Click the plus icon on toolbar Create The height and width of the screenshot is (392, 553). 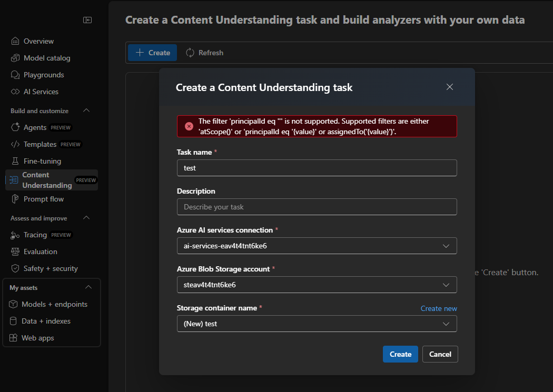point(140,53)
